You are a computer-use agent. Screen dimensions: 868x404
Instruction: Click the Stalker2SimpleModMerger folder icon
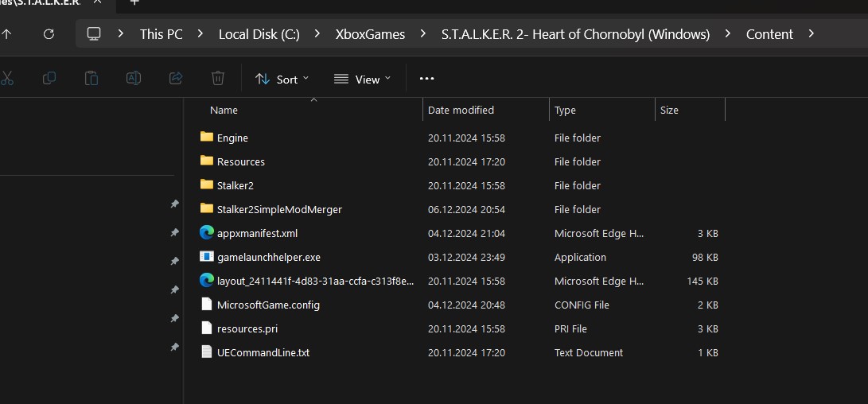(207, 208)
